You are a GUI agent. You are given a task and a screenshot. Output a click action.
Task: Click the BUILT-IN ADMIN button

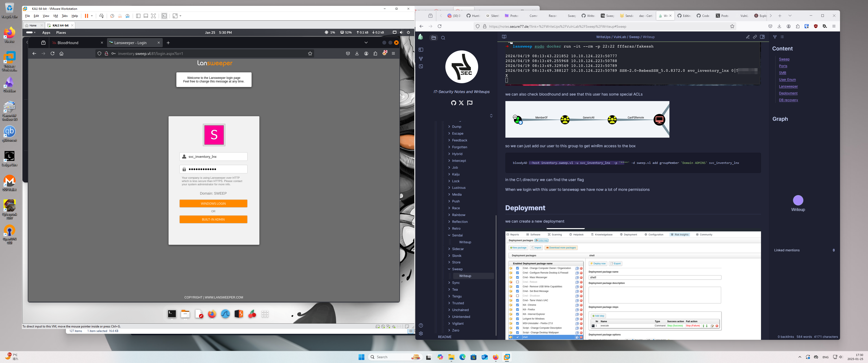click(x=213, y=219)
